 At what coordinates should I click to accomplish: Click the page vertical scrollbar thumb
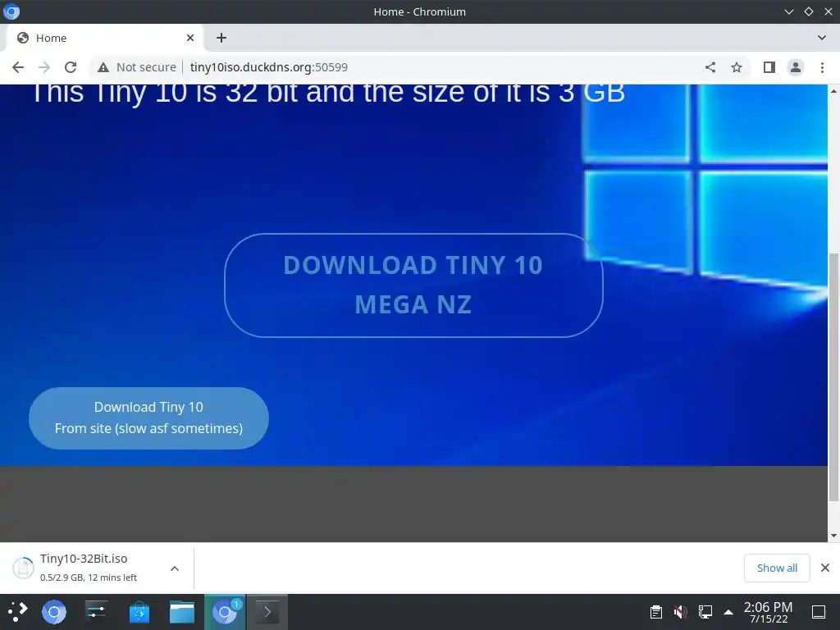point(833,377)
